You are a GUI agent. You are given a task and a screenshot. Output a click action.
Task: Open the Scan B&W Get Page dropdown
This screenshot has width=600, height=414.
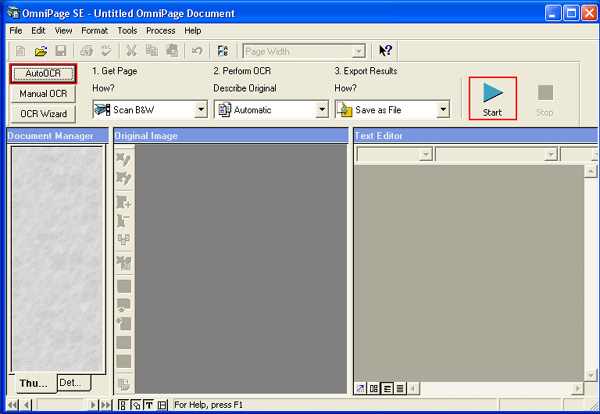200,109
